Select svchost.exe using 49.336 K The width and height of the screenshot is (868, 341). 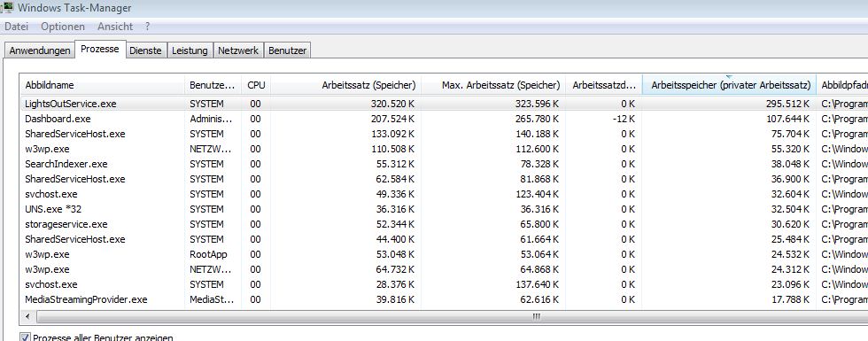[444, 194]
